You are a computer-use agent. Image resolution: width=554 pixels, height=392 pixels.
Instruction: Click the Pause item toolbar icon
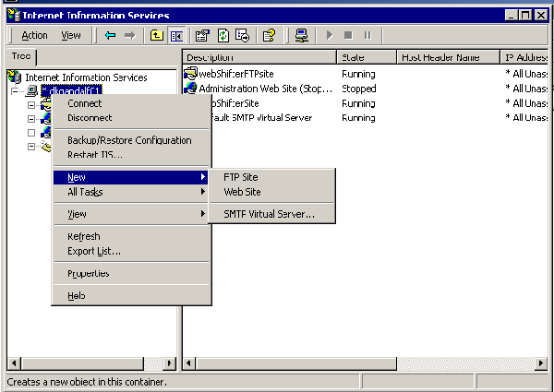[367, 35]
